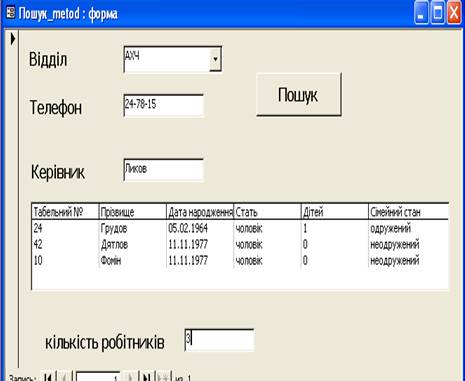Viewport: 465px width, 381px height.
Task: Open the Відділ combo box dropdown arrow
Action: click(x=215, y=59)
